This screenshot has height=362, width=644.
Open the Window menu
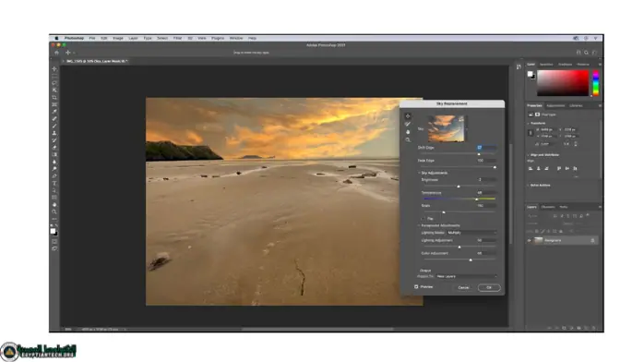click(236, 38)
